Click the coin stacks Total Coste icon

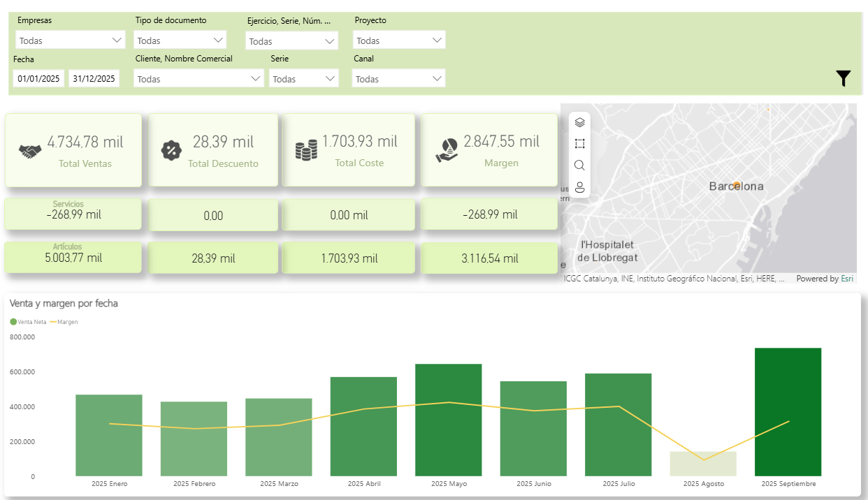pyautogui.click(x=306, y=150)
